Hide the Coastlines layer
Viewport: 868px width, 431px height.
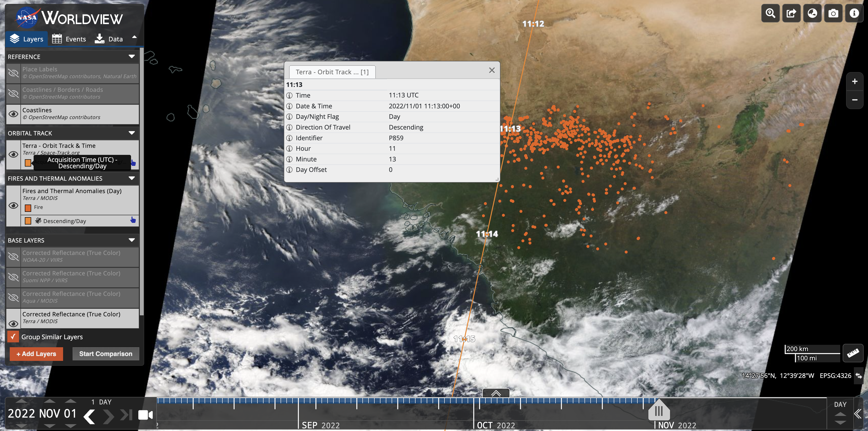[13, 114]
